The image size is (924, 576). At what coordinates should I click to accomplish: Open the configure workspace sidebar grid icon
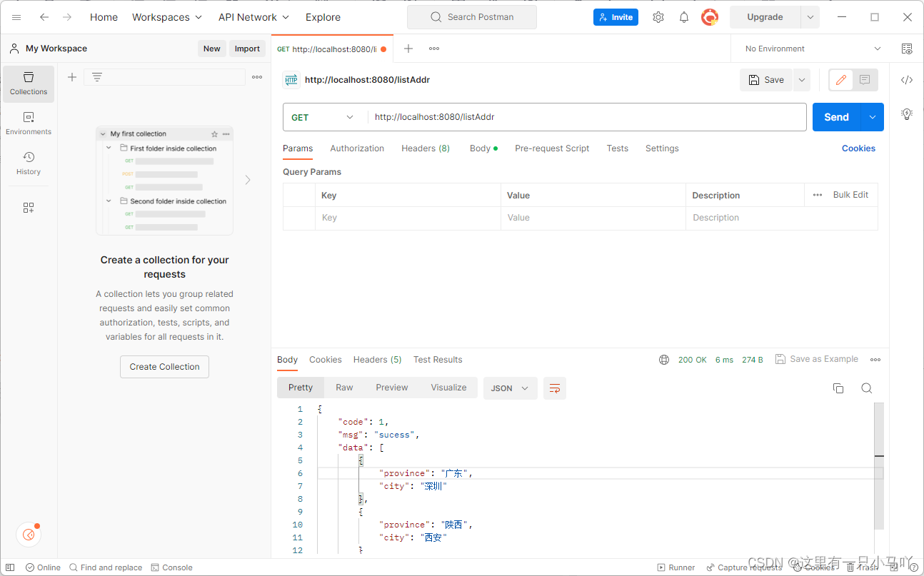click(29, 208)
